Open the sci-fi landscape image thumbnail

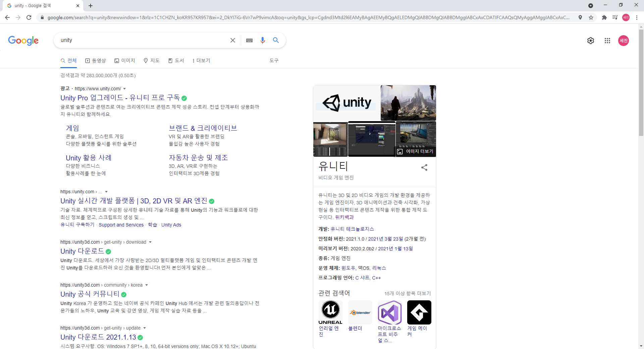pyautogui.click(x=408, y=103)
